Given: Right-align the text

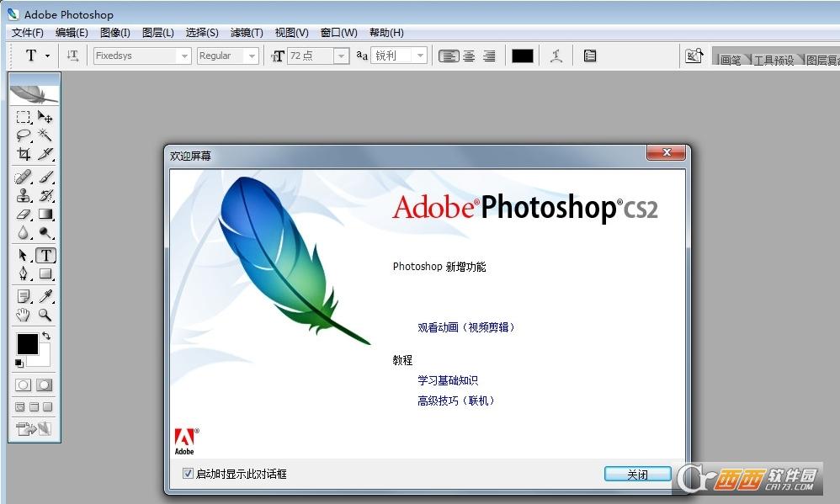Looking at the screenshot, I should [x=489, y=56].
